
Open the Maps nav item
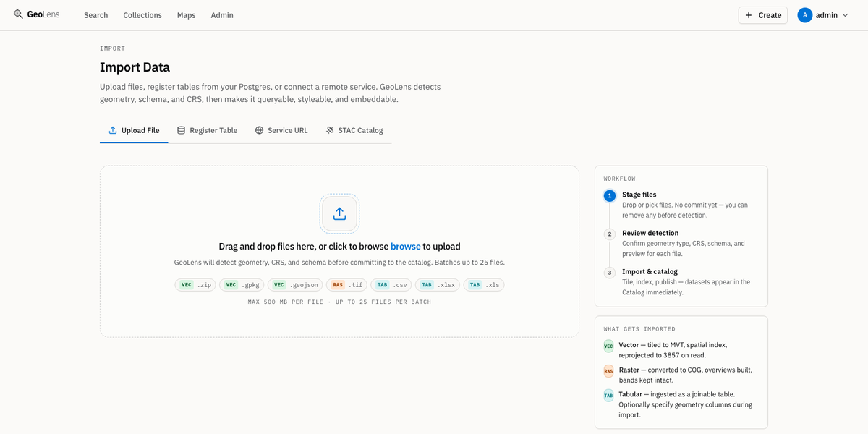tap(187, 15)
